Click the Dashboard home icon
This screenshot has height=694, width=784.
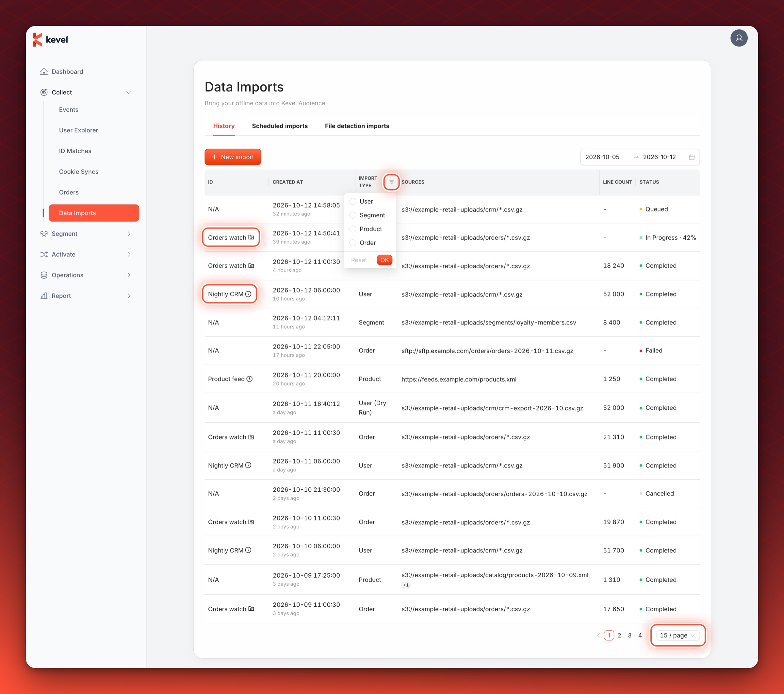pyautogui.click(x=44, y=72)
